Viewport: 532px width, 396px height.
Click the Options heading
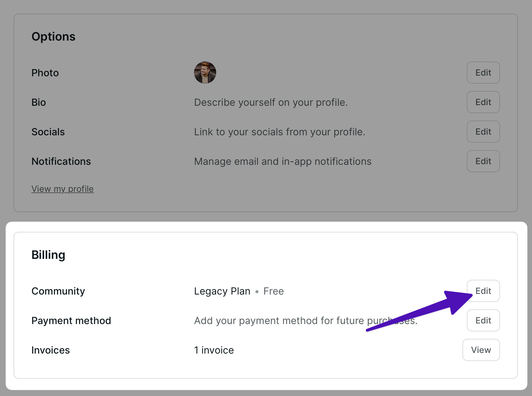54,37
